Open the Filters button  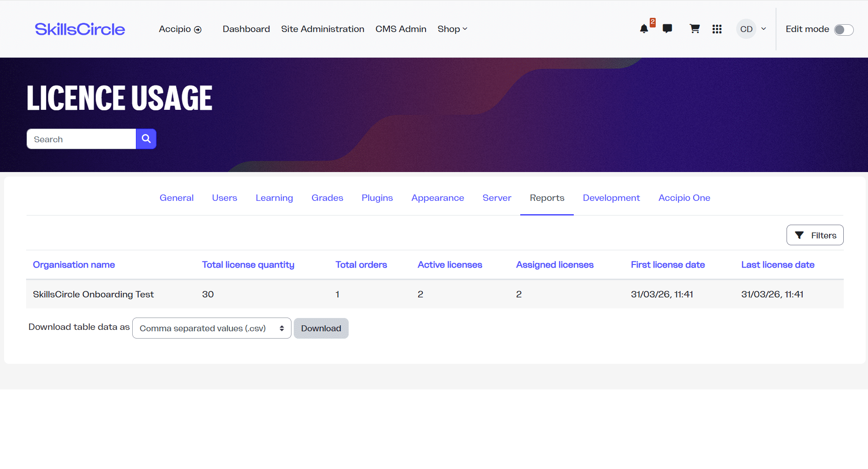click(x=815, y=235)
